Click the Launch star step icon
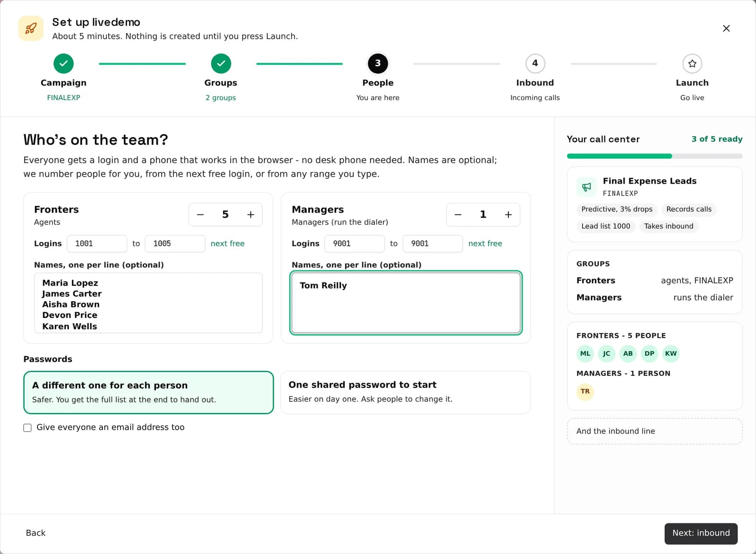Screen dimensions: 756x554 pyautogui.click(x=692, y=63)
